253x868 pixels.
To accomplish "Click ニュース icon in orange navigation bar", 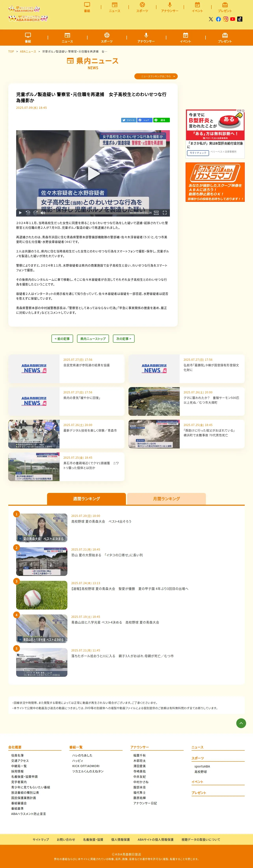I will 67,35.
